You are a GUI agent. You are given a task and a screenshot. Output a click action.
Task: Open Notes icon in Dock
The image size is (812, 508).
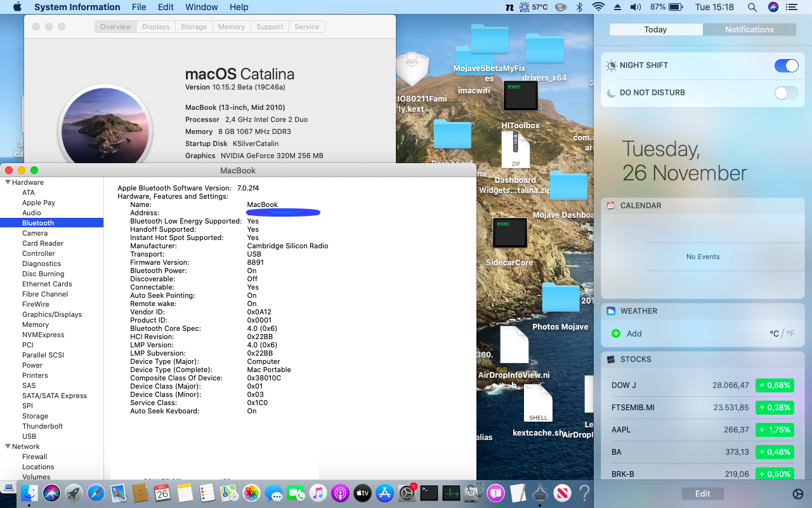[x=185, y=493]
